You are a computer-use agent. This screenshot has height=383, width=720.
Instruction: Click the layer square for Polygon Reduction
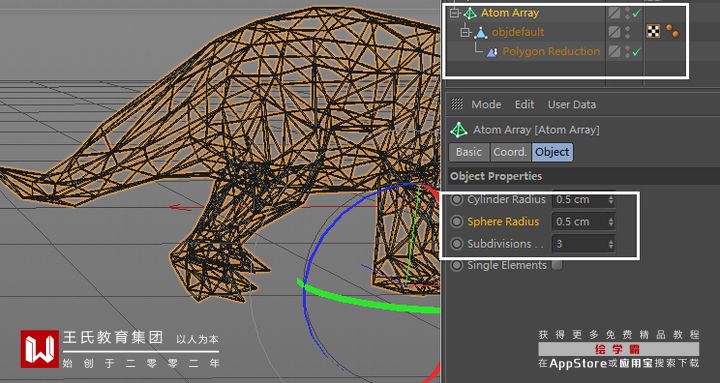[614, 51]
